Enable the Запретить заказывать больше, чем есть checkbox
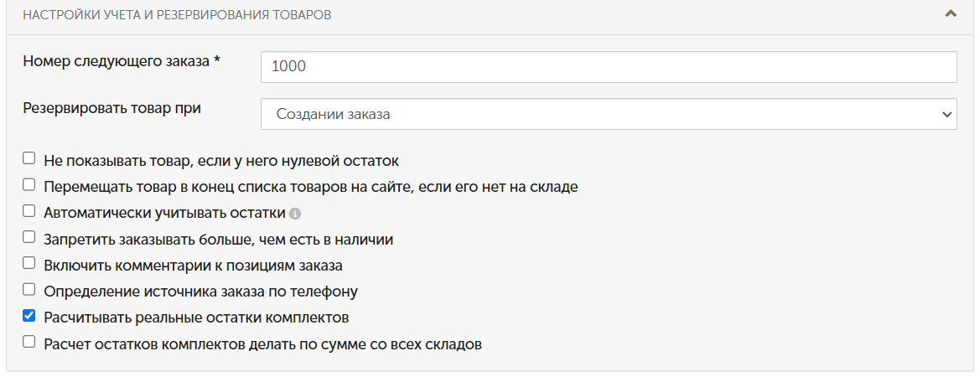This screenshot has width=980, height=377. 29,237
